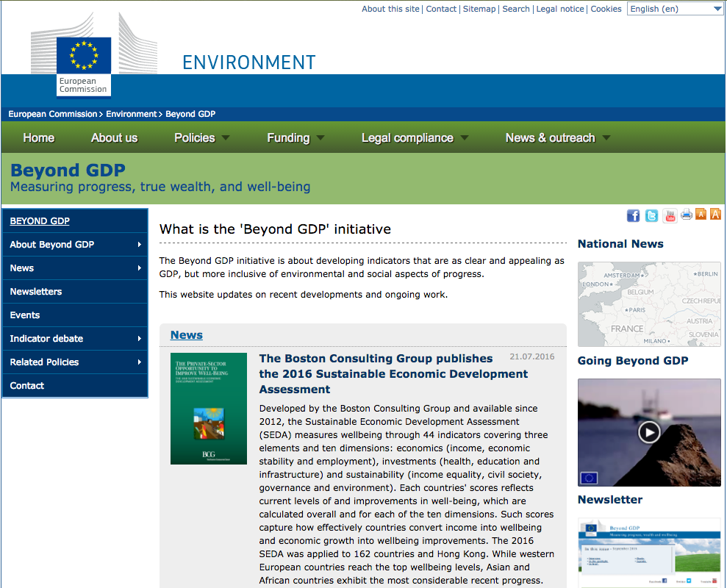Open the Cookies link

(606, 9)
